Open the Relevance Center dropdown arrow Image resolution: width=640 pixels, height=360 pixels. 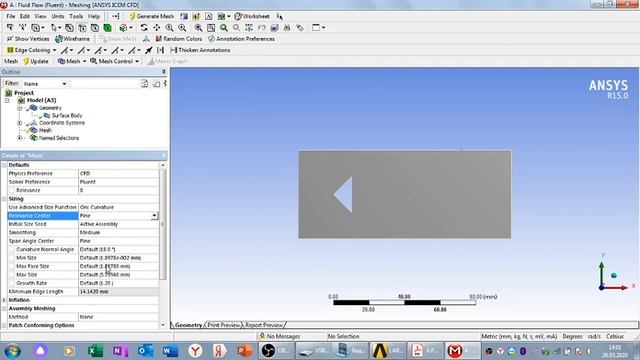coord(154,216)
